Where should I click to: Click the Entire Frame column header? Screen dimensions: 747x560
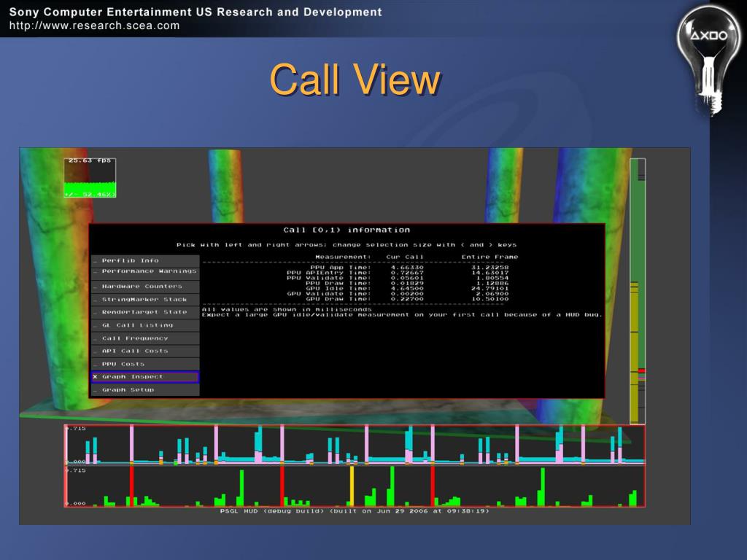(x=489, y=257)
